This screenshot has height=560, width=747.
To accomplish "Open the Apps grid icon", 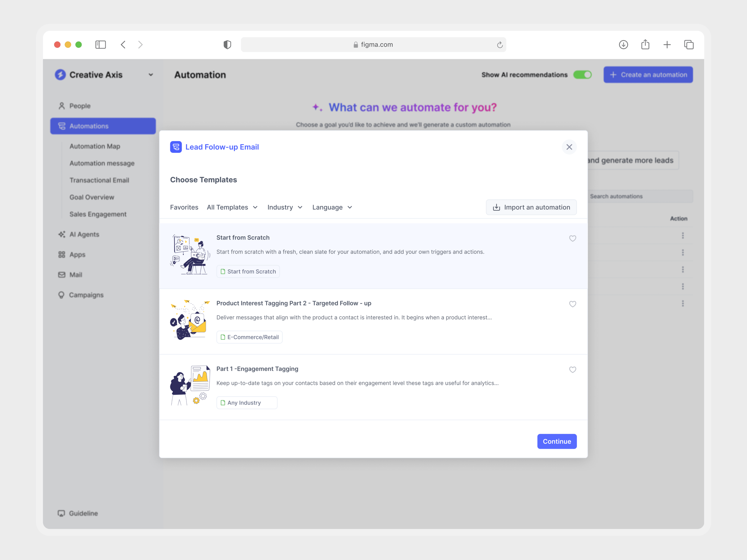I will pos(62,255).
